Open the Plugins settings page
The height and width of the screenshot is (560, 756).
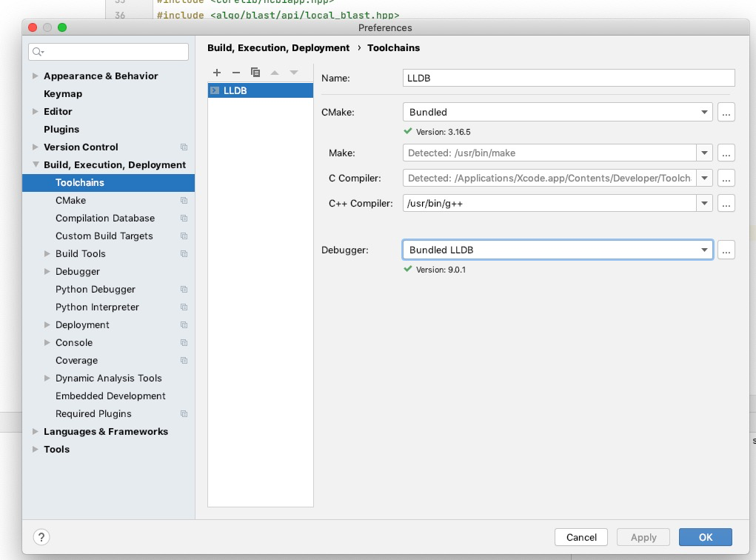pyautogui.click(x=61, y=130)
